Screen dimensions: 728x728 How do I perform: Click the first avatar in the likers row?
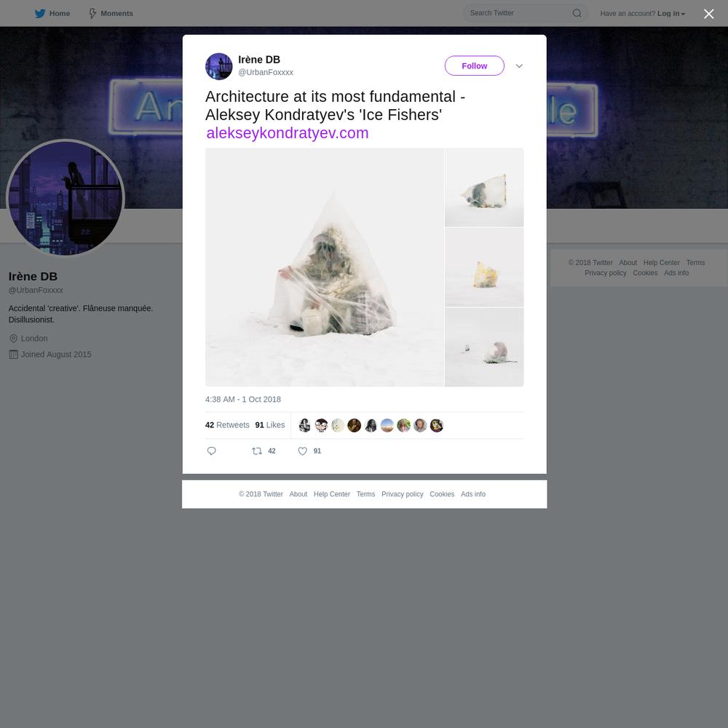tap(304, 425)
